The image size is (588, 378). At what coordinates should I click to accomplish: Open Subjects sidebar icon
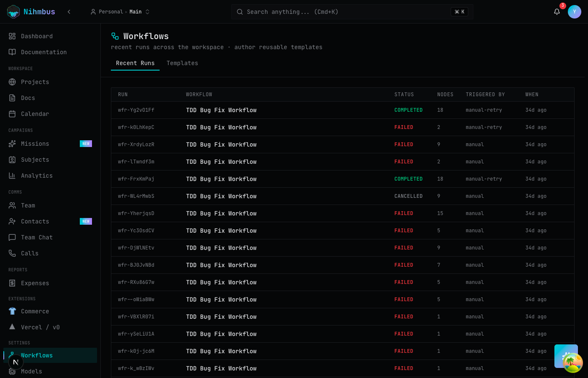pos(12,160)
